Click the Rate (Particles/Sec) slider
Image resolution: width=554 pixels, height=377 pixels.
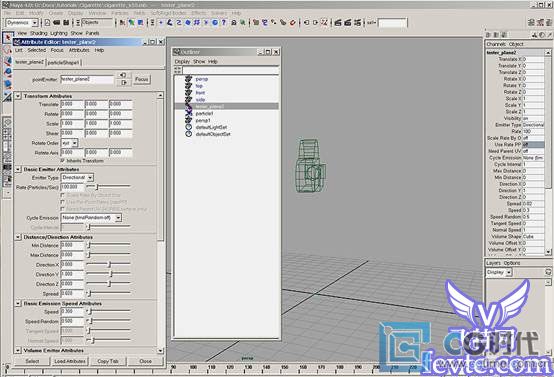[108, 186]
